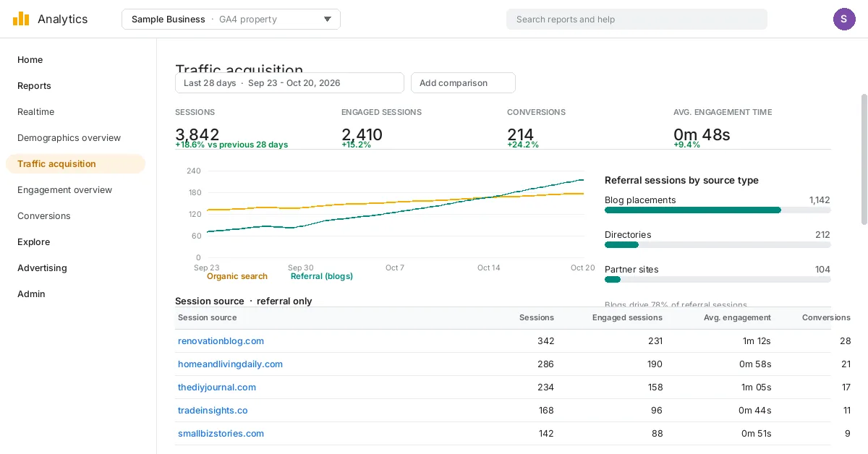Click the Partner sites progress bar
This screenshot has width=868, height=454.
tap(718, 280)
